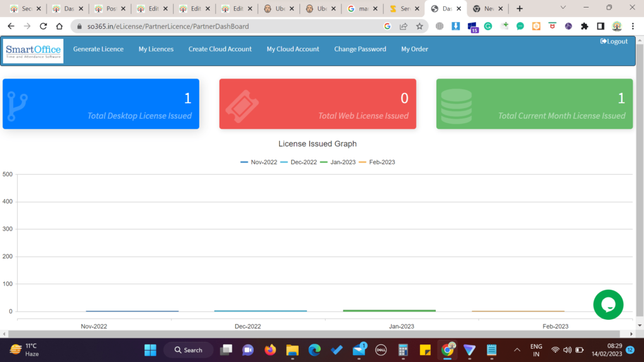Screen dimensions: 644x362
Task: Click the Generate Licence button
Action: [98, 48]
